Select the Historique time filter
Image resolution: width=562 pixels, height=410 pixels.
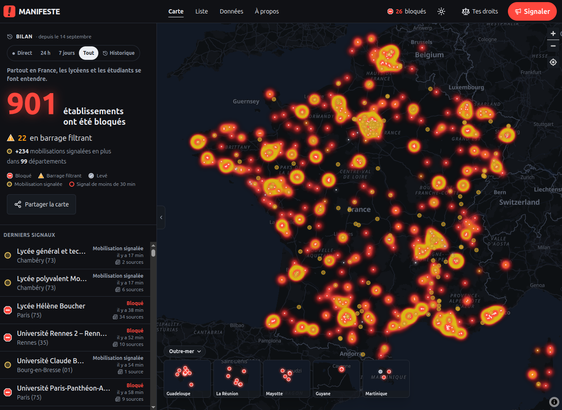pyautogui.click(x=119, y=53)
